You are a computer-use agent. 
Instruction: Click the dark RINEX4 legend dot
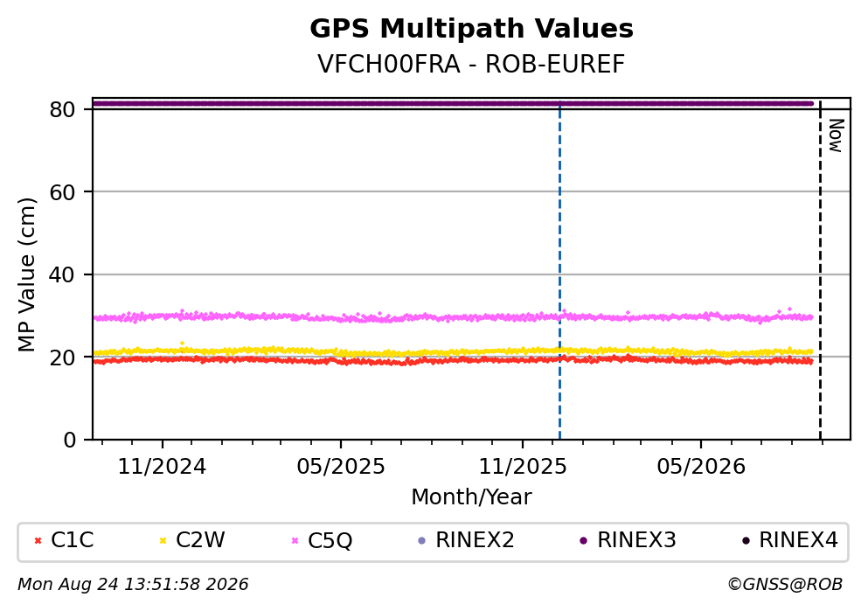(x=746, y=541)
